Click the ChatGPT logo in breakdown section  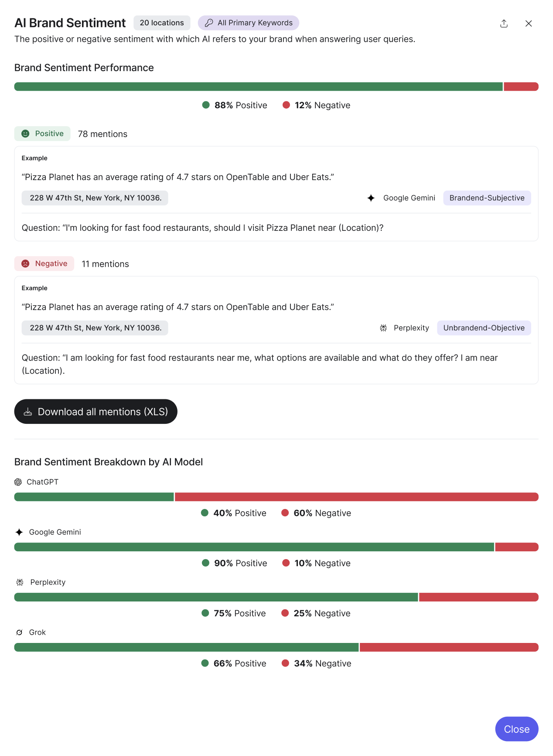[18, 482]
